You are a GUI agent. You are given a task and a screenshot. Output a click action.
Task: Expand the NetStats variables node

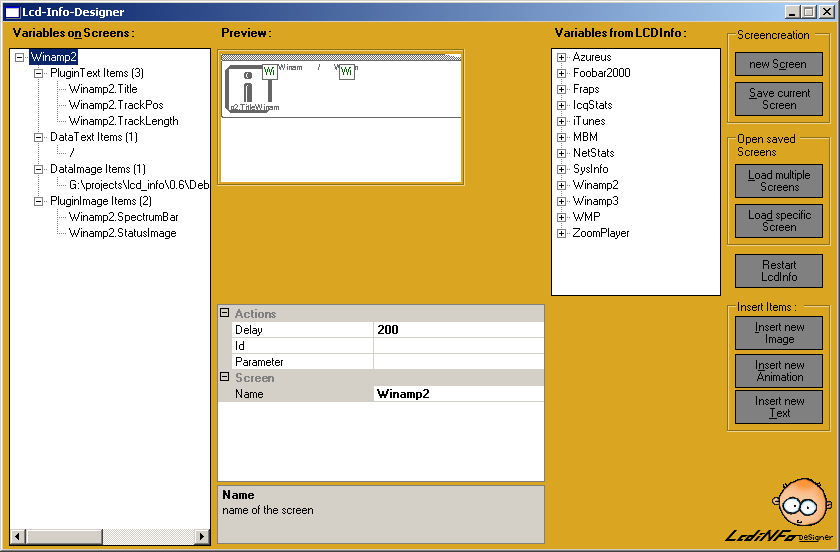pos(561,153)
